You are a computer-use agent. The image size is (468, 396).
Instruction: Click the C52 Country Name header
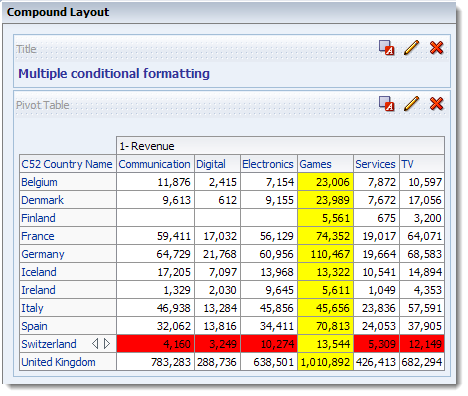click(x=67, y=164)
